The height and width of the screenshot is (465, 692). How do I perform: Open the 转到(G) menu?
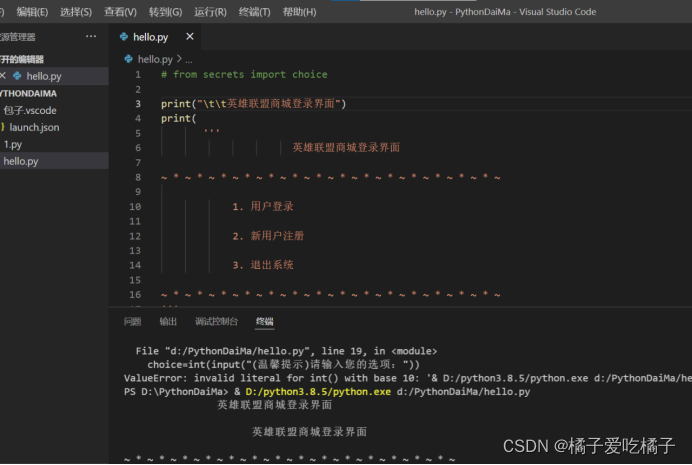click(165, 12)
